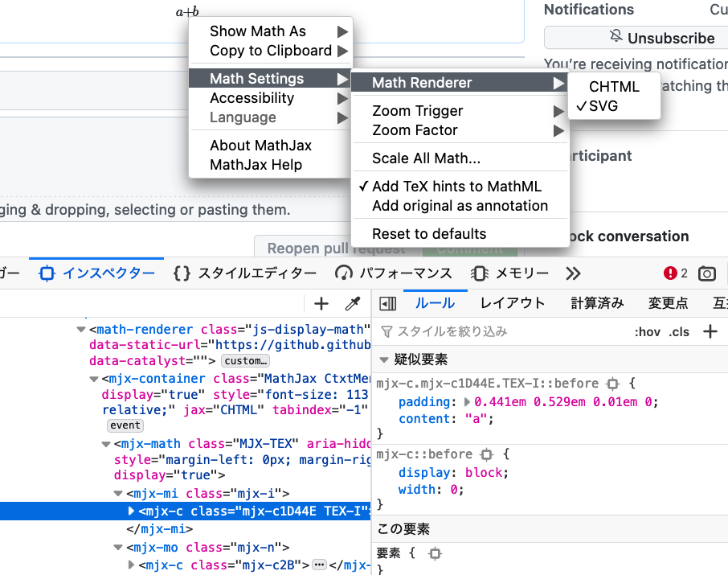This screenshot has height=575, width=728.
Task: Click the Unsubscribe button
Action: click(x=636, y=38)
